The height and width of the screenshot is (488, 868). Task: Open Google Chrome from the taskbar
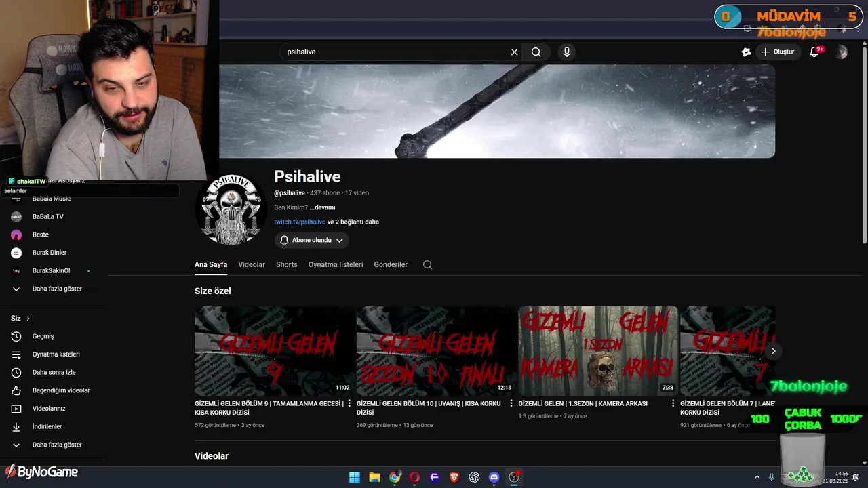click(395, 477)
